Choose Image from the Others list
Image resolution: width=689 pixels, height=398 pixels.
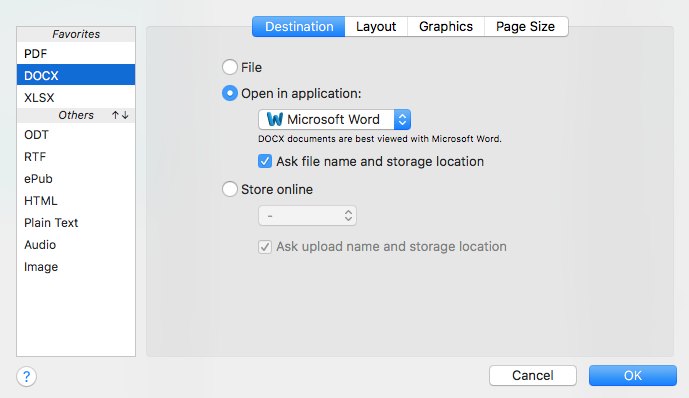pos(76,267)
